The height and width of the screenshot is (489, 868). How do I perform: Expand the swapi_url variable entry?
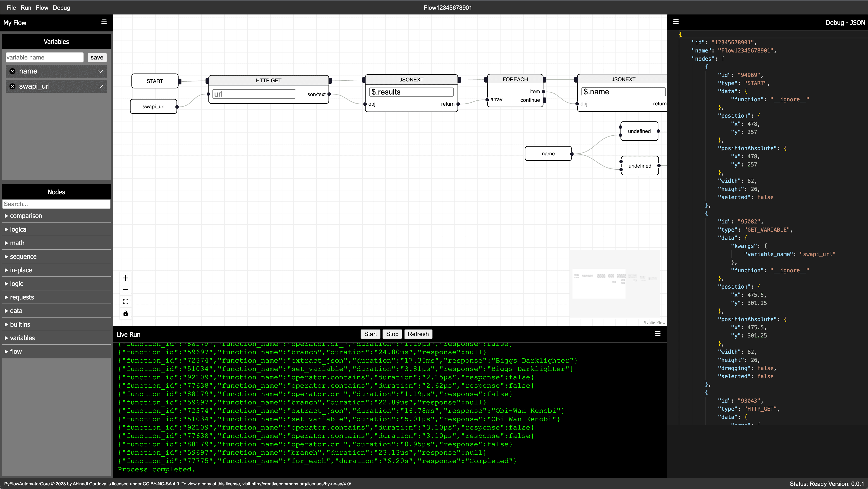tap(100, 86)
